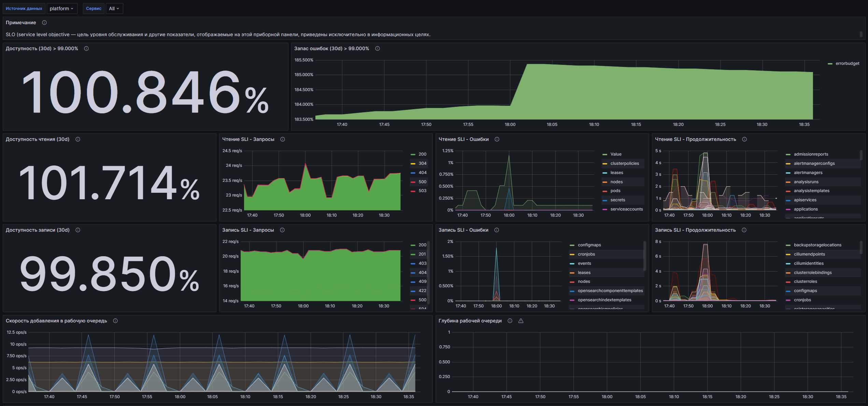The height and width of the screenshot is (406, 868).
Task: Click info icon next to Примечание title
Action: (x=44, y=23)
